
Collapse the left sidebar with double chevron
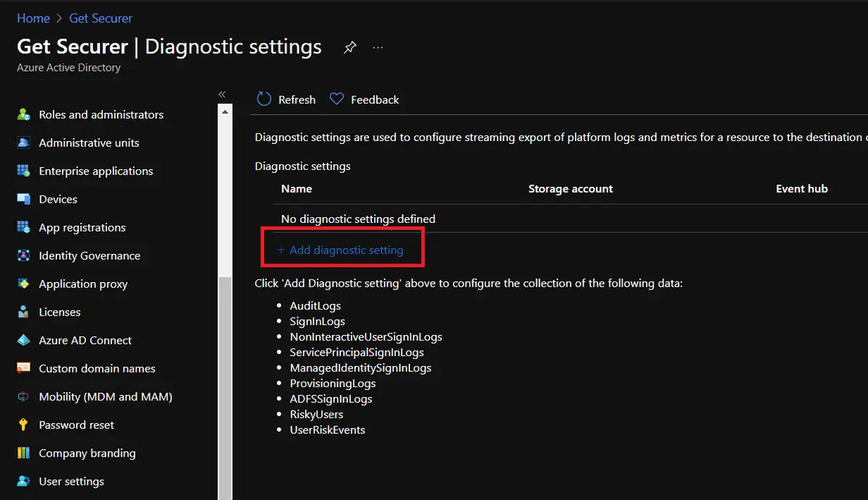222,94
